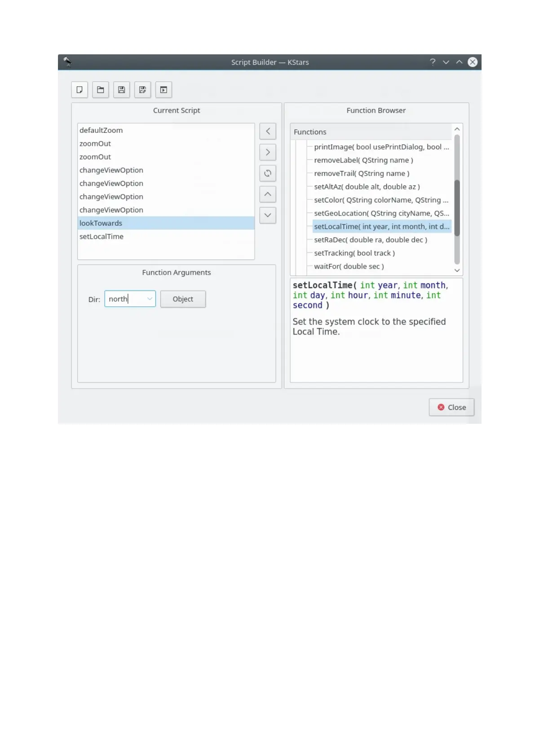This screenshot has height=756, width=535.
Task: Move selected function down in script
Action: 268,215
